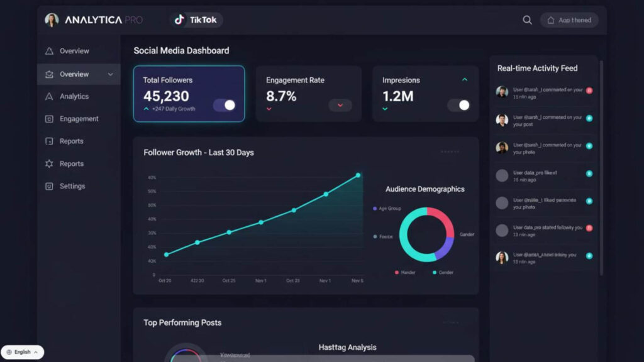Open the Engagement Rate dropdown button
The image size is (644, 362).
[x=340, y=106]
